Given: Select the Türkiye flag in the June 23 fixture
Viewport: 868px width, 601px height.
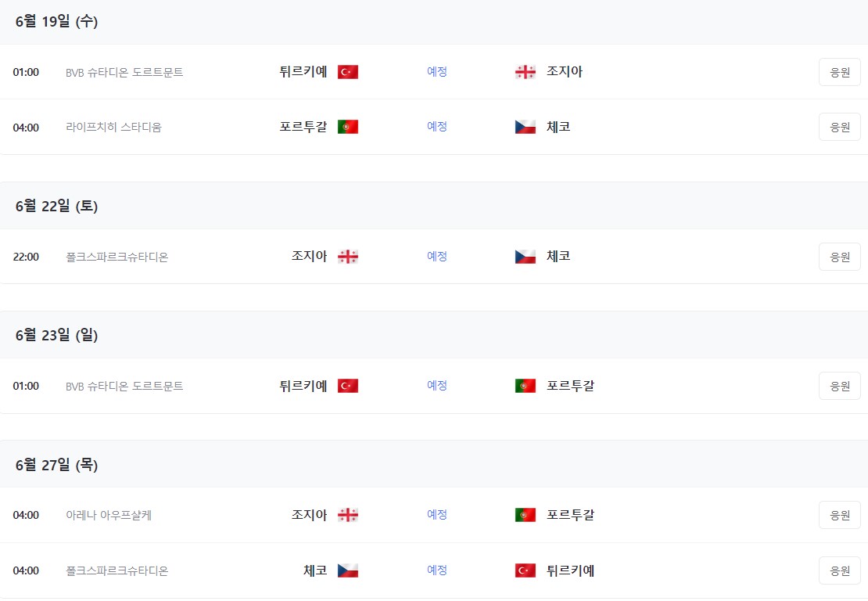Looking at the screenshot, I should pyautogui.click(x=346, y=385).
